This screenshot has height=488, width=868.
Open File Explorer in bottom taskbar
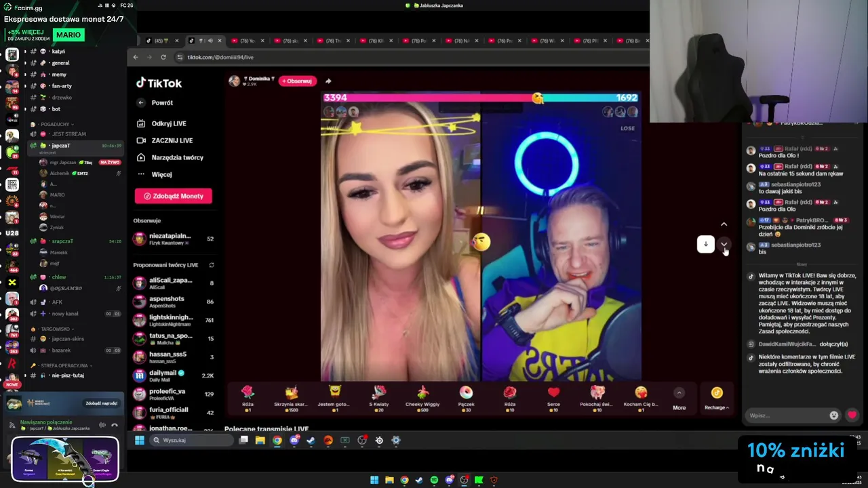(x=389, y=480)
